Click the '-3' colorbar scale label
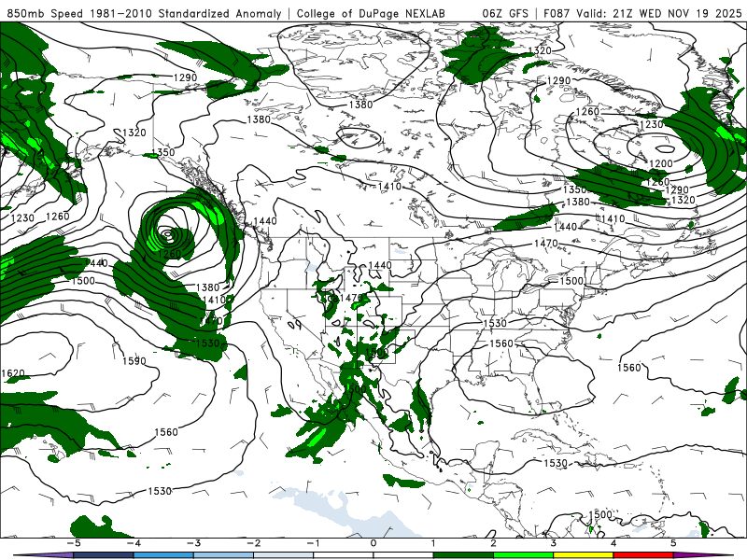Image resolution: width=747 pixels, height=560 pixels. click(x=193, y=543)
